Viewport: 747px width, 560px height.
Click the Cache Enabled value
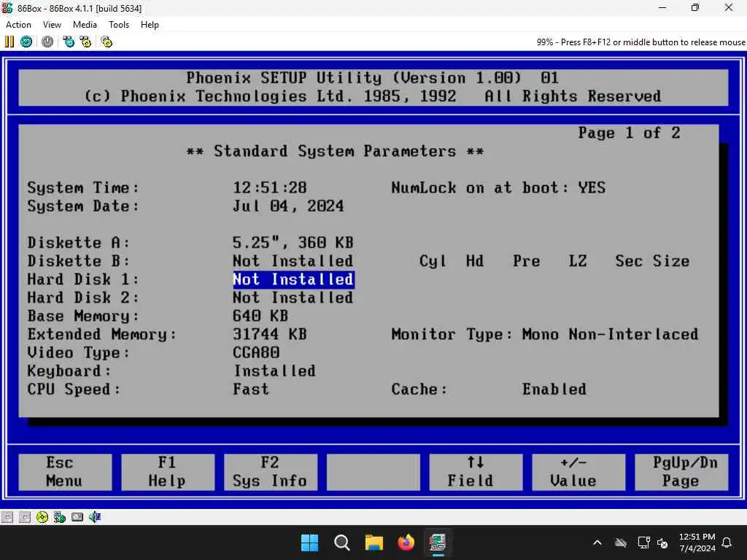point(554,389)
